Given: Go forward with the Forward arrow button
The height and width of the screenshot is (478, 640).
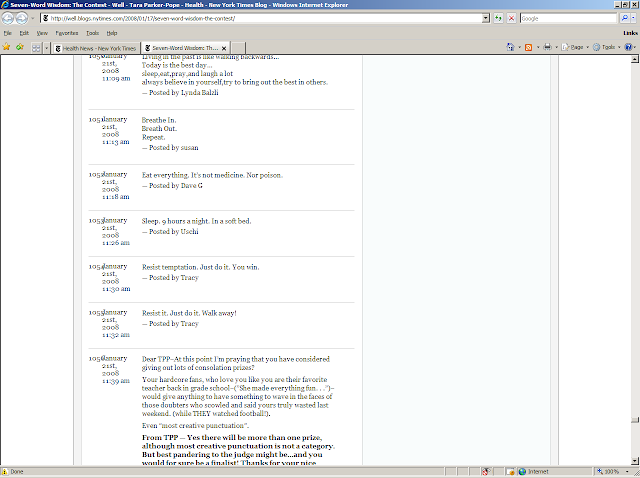Looking at the screenshot, I should point(22,18).
